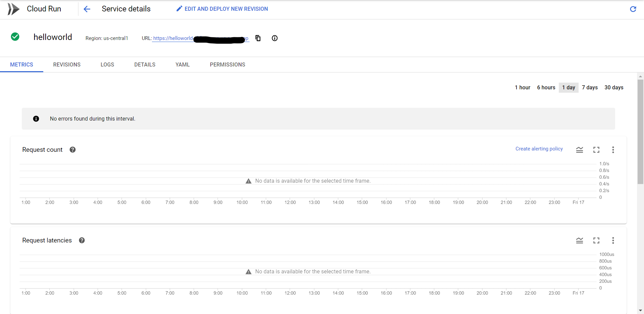Open the YAML tab
The height and width of the screenshot is (314, 644).
(182, 64)
